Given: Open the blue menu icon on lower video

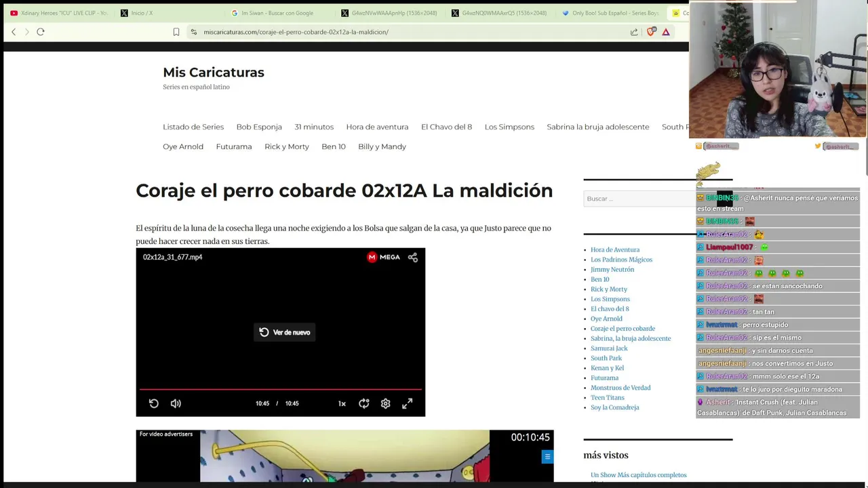Looking at the screenshot, I should coord(547,457).
